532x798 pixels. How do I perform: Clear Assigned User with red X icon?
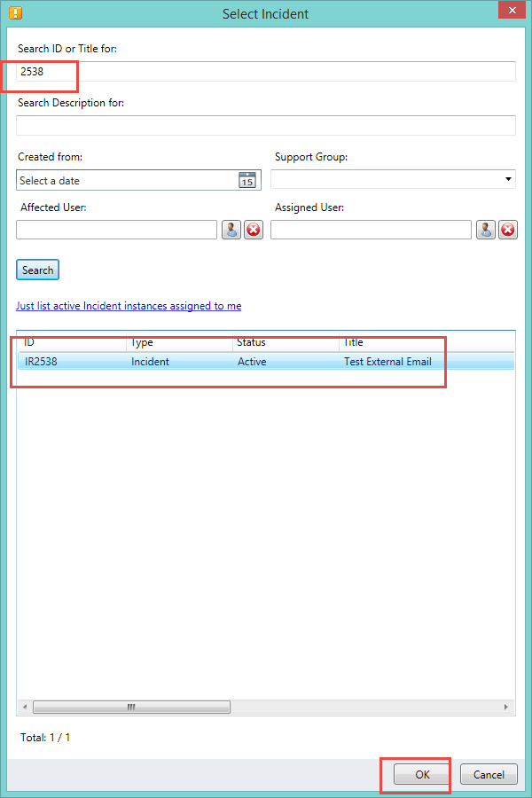point(508,230)
